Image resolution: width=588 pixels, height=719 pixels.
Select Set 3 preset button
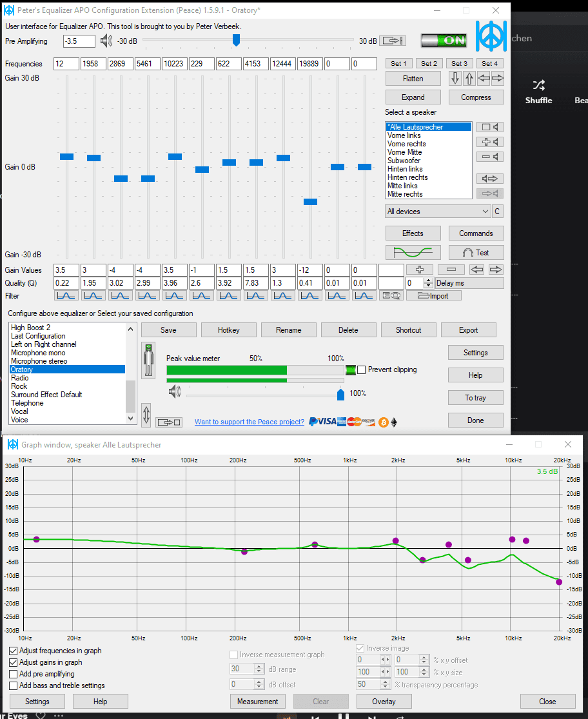click(x=460, y=63)
